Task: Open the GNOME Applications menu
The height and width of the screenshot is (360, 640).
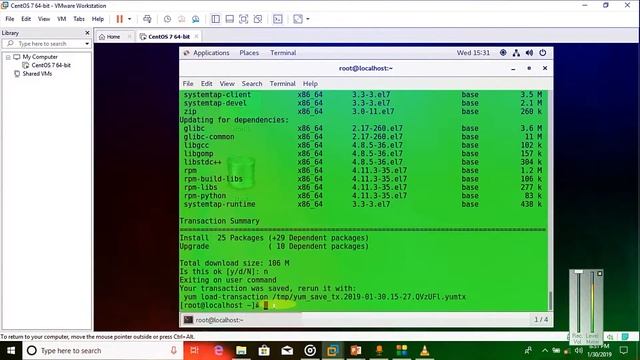Action: [x=211, y=53]
